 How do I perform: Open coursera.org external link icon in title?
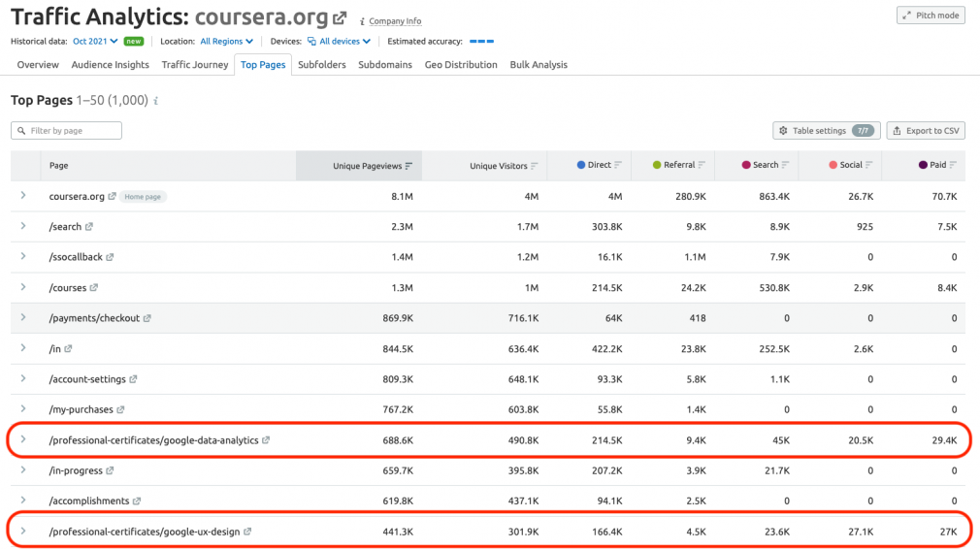tap(340, 18)
